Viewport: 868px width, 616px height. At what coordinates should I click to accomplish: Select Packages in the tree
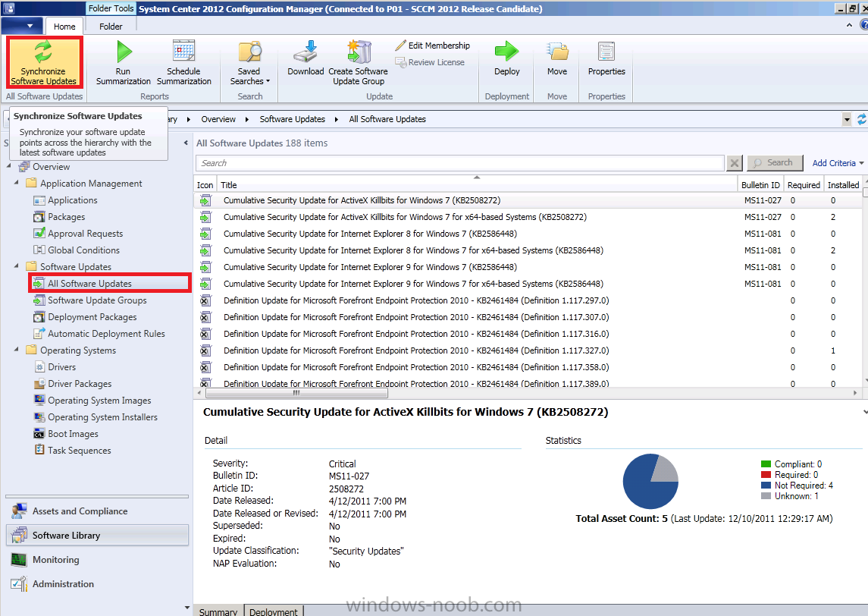[x=66, y=217]
